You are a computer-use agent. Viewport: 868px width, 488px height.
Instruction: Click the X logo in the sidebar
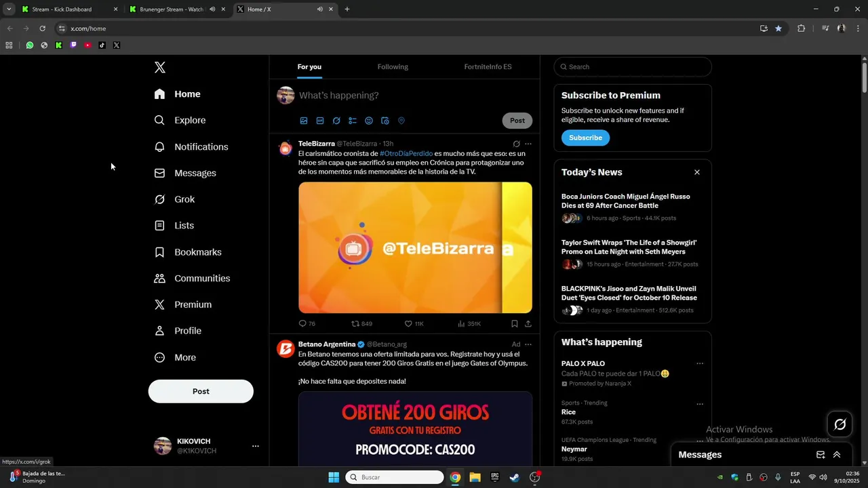pyautogui.click(x=160, y=67)
